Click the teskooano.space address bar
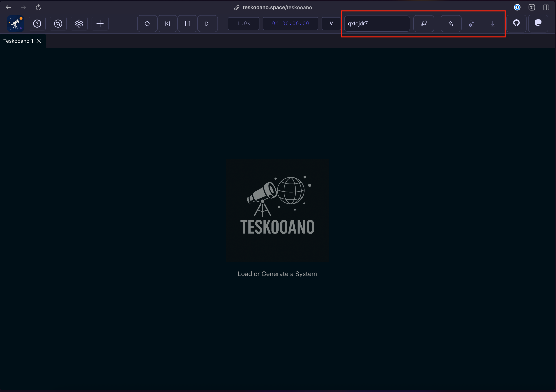This screenshot has height=392, width=556. click(x=277, y=7)
